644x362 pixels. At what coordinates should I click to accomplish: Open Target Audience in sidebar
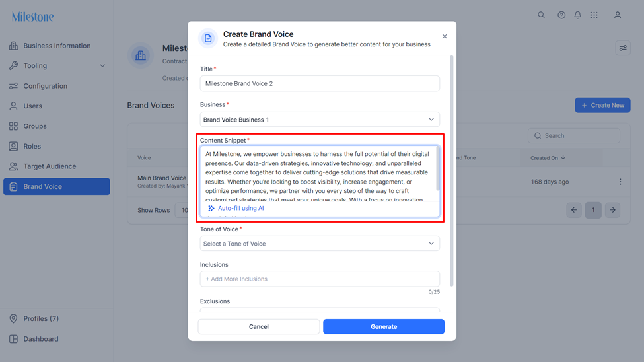click(57, 166)
